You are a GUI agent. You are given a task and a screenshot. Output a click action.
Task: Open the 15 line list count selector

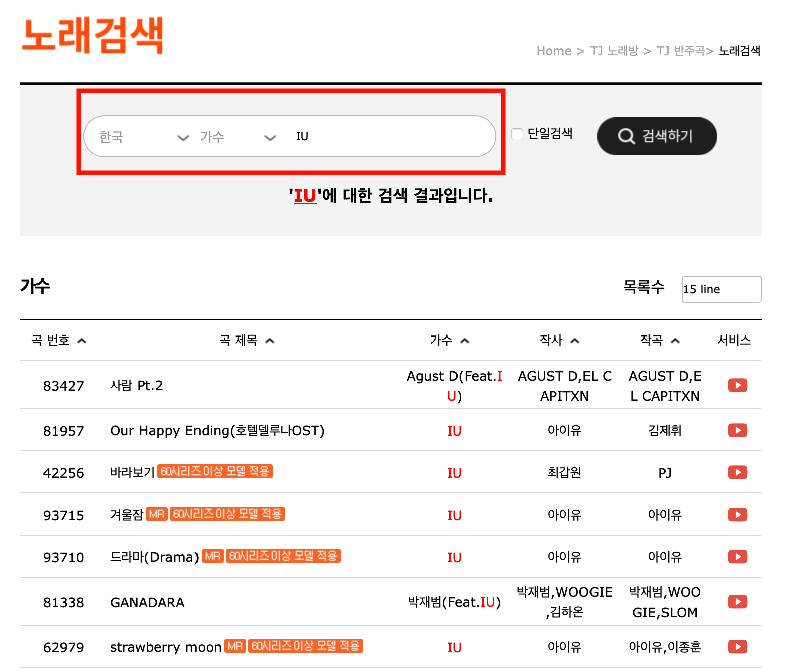pos(721,289)
